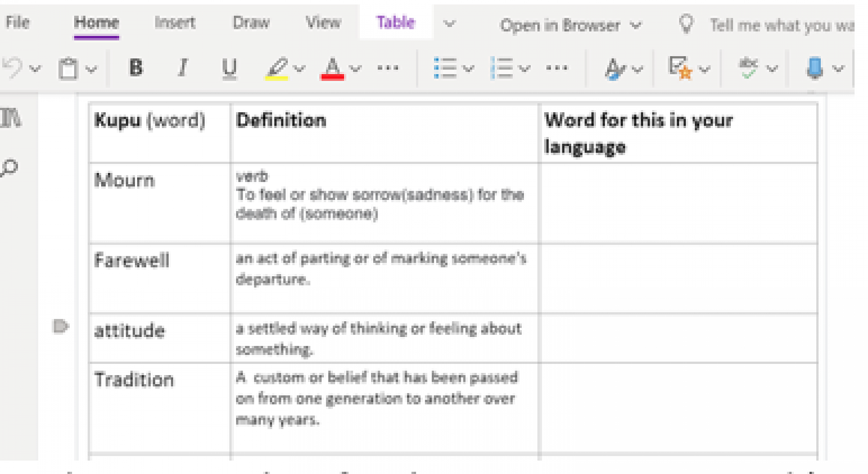
Task: Switch to the Insert tab
Action: coord(175,23)
